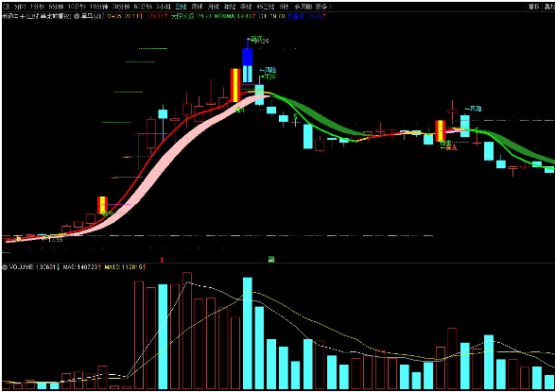This screenshot has width=555, height=392.
Task: Click the green marker below the price peak
Action: (x=271, y=260)
